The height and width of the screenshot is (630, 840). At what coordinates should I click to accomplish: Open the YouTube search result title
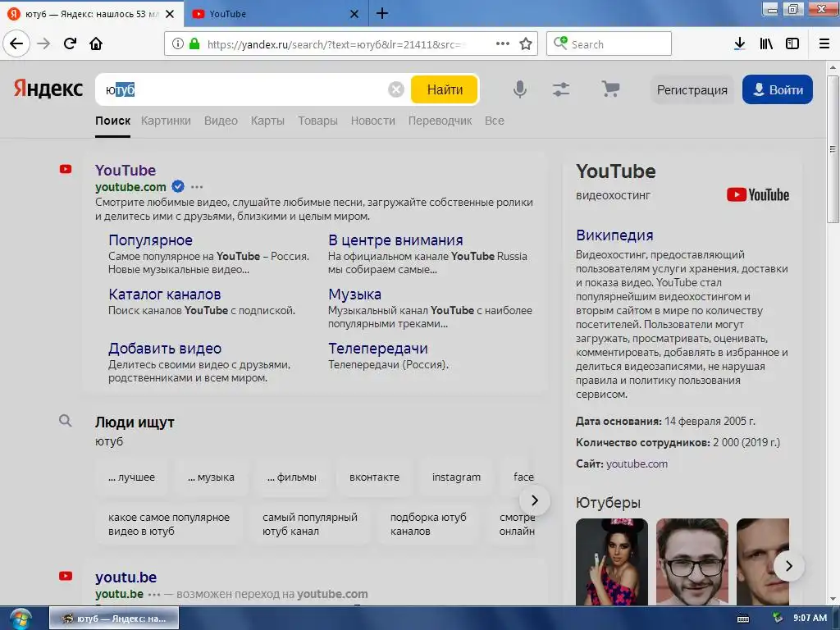[126, 170]
